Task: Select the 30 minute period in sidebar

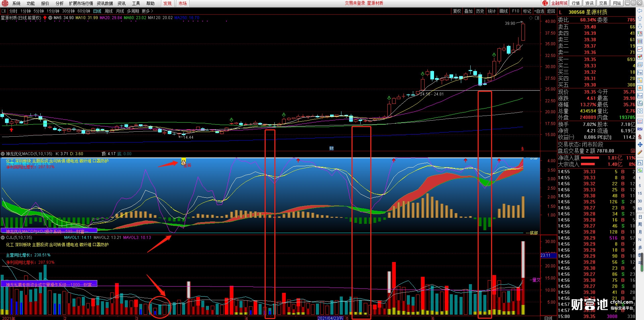Action: pyautogui.click(x=640, y=201)
